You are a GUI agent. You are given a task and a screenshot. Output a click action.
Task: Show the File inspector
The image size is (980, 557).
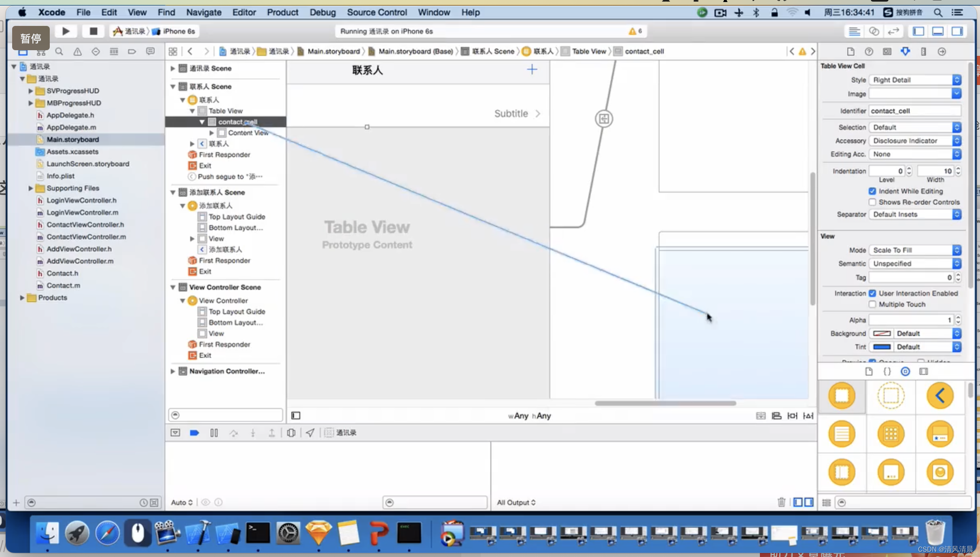coord(851,51)
